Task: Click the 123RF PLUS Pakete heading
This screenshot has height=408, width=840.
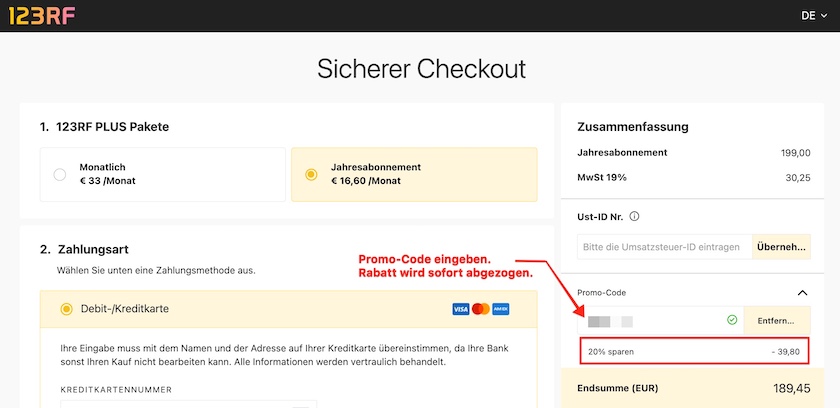Action: (104, 127)
